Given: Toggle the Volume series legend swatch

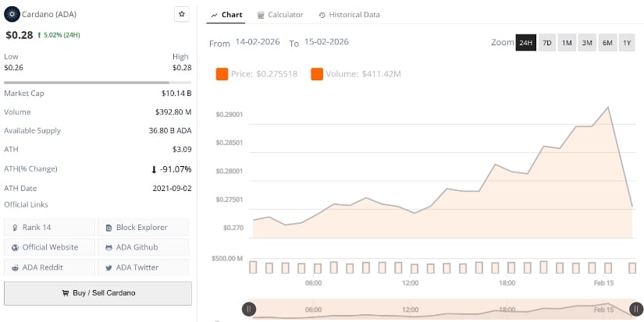Looking at the screenshot, I should (x=317, y=74).
